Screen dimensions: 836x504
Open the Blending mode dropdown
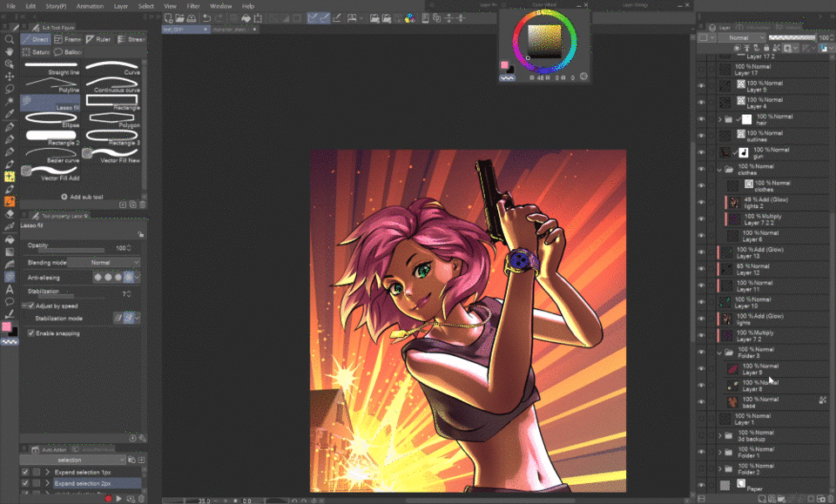tap(103, 262)
